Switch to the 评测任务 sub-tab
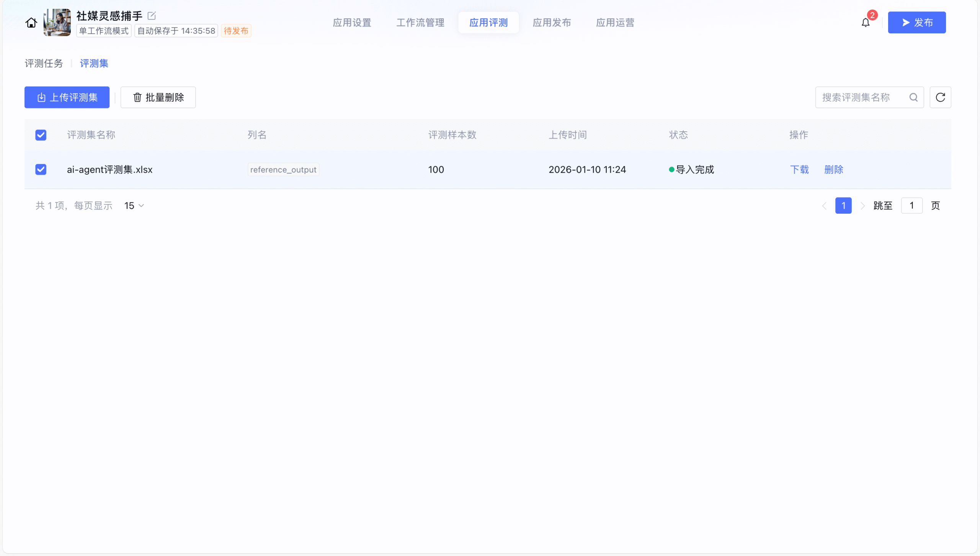The image size is (980, 556). (44, 64)
